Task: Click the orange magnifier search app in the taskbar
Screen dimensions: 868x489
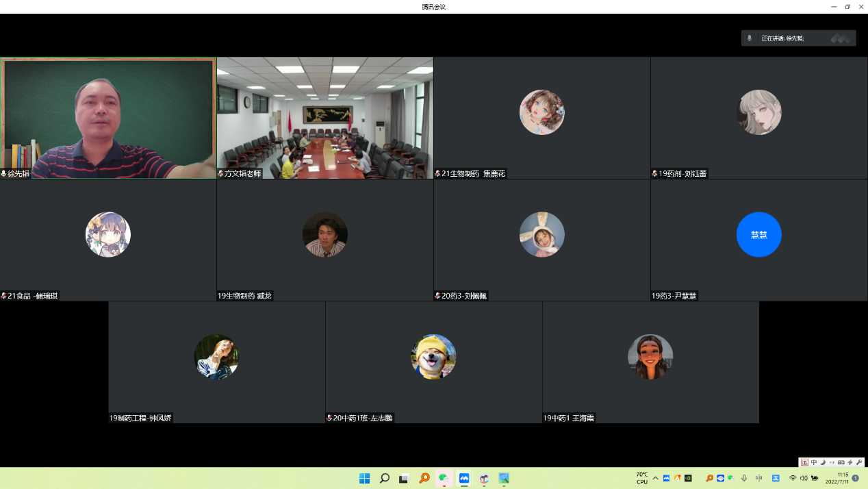Action: click(424, 478)
